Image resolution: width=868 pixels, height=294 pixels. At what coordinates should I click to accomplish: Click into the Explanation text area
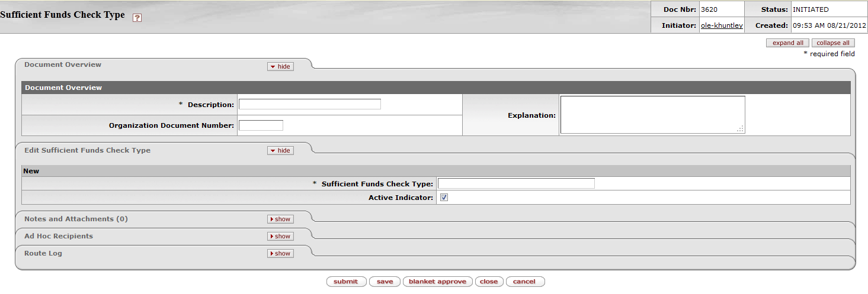652,115
